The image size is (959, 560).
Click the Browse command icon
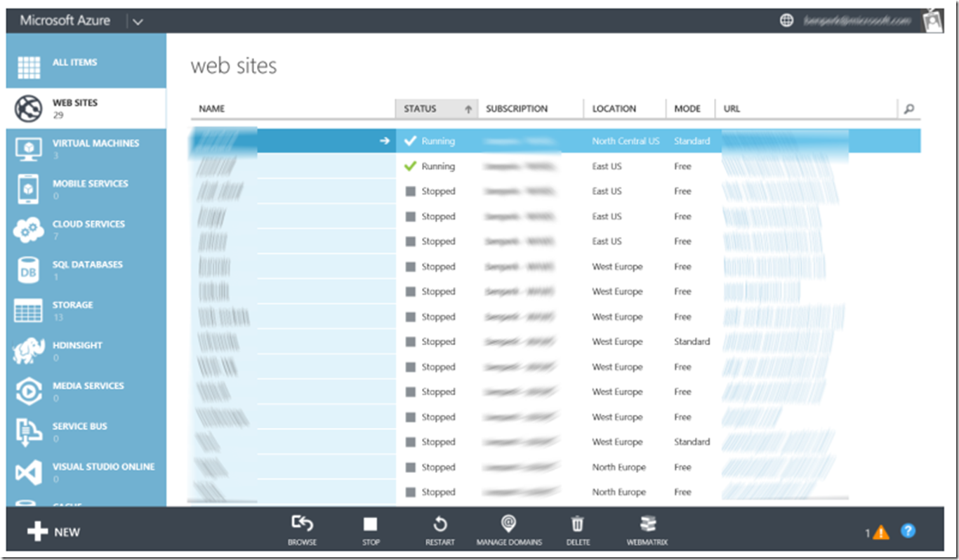tap(302, 524)
